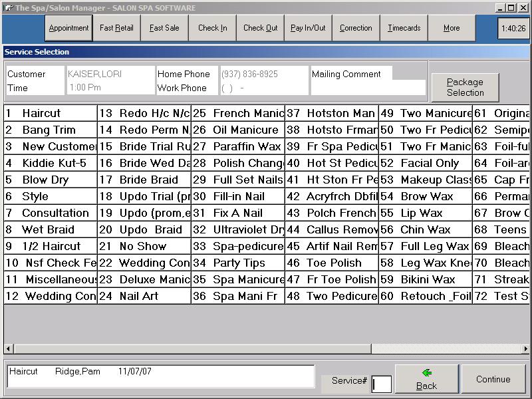Focus the Service# input box
The width and height of the screenshot is (532, 399).
(x=382, y=384)
